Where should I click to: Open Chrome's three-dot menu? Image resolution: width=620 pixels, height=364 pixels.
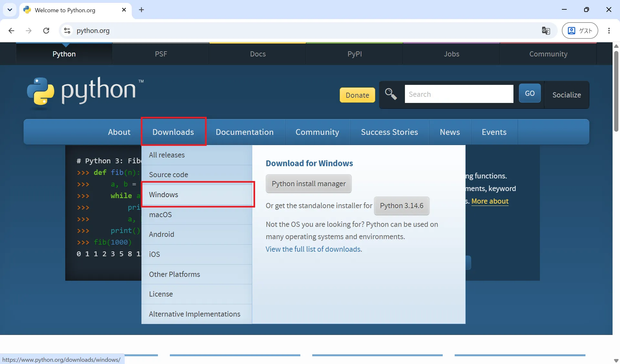(609, 31)
